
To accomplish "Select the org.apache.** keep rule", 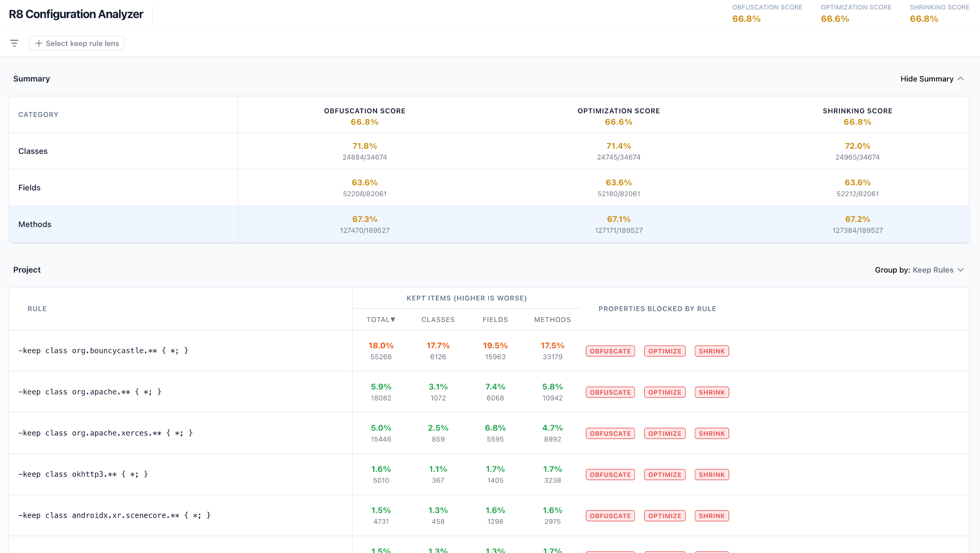I will 90,392.
